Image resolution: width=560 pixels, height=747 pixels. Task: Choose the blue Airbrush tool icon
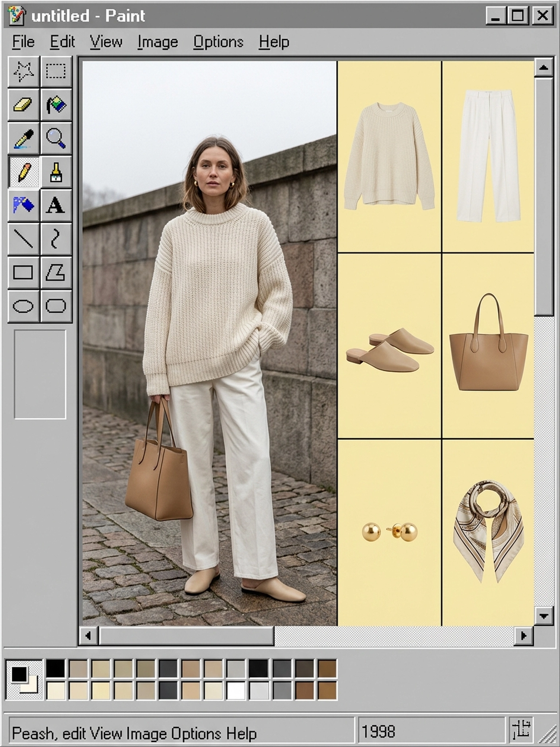coord(23,205)
